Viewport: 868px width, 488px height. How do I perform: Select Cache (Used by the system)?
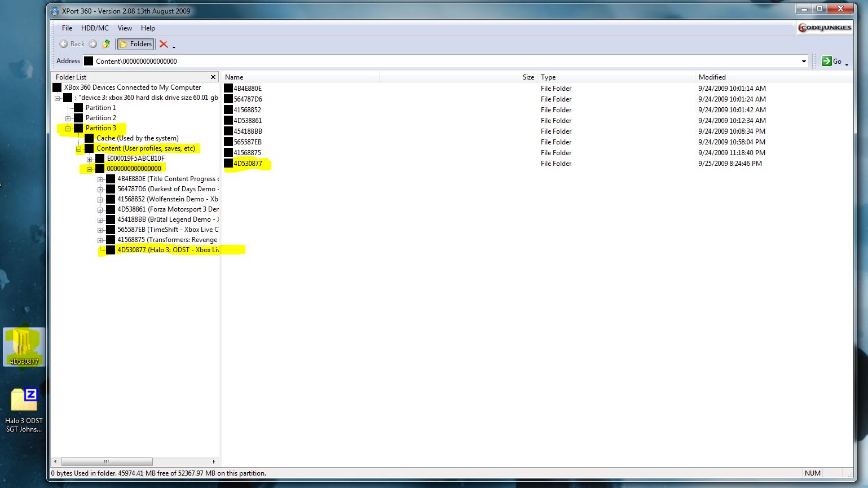click(137, 138)
